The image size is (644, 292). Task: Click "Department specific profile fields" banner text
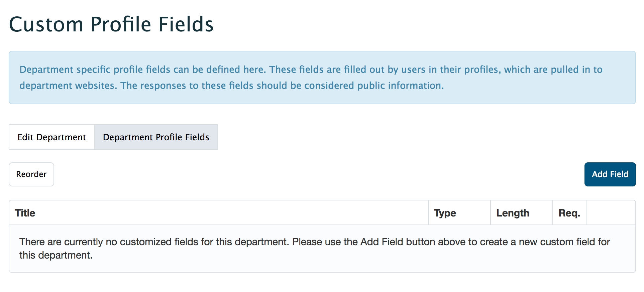(94, 70)
